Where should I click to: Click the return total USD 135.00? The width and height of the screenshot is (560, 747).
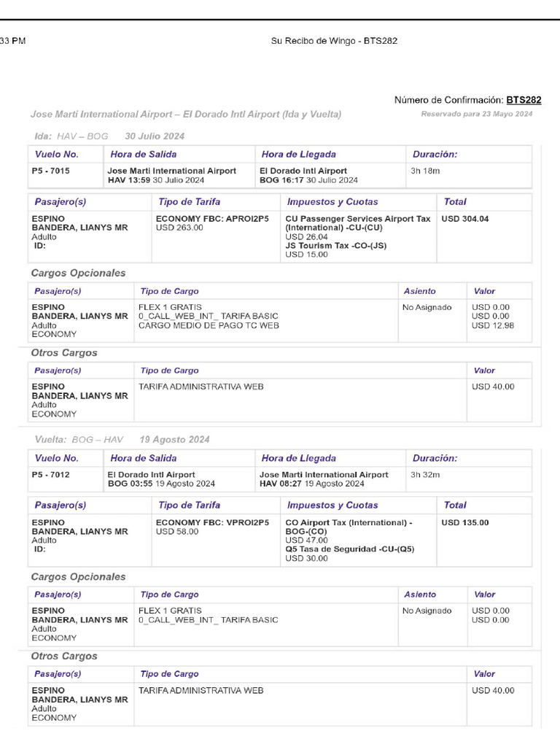click(465, 522)
